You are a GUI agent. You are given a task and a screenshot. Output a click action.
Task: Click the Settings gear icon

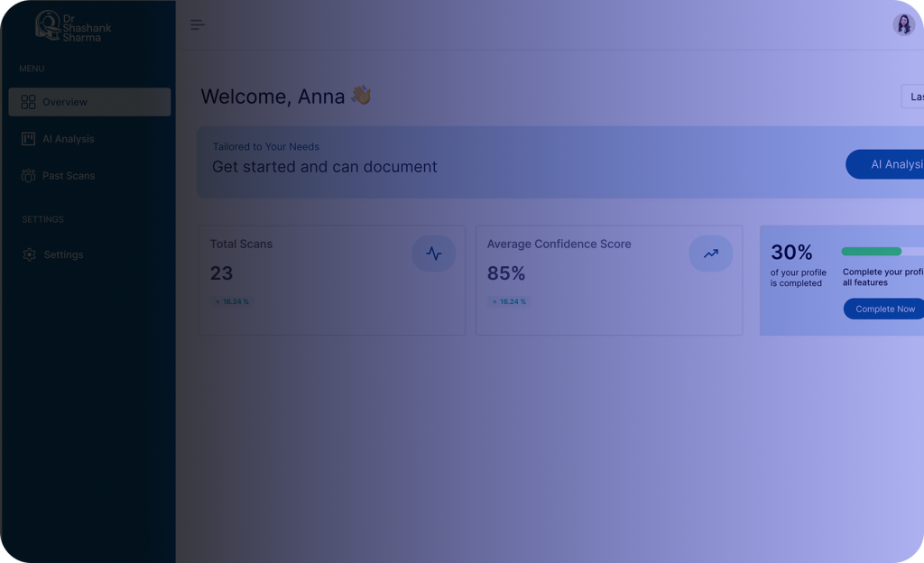30,254
